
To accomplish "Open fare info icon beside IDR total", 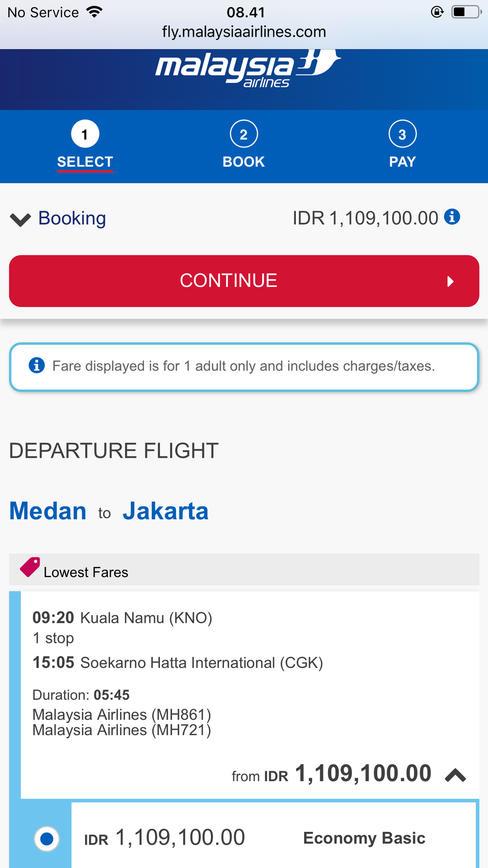I will tap(452, 216).
